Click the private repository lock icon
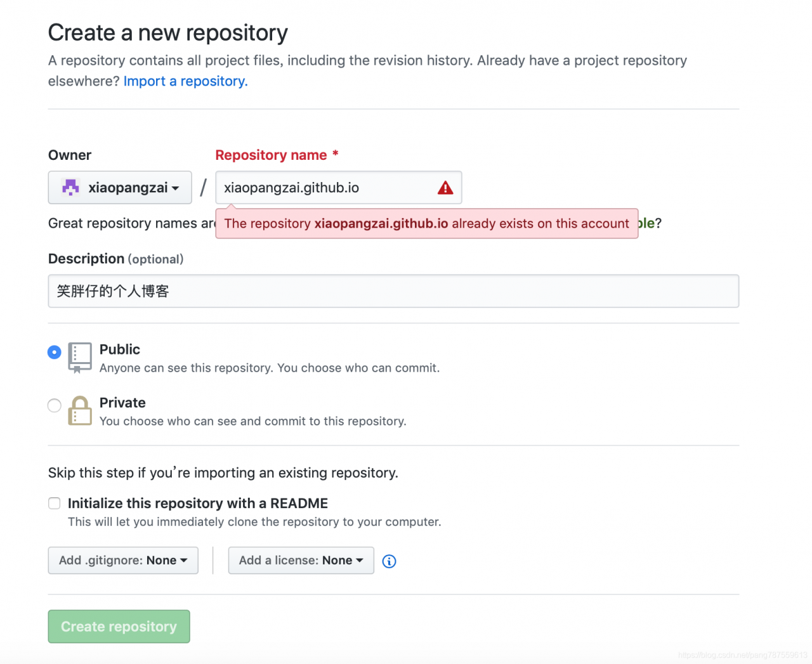 click(x=80, y=411)
